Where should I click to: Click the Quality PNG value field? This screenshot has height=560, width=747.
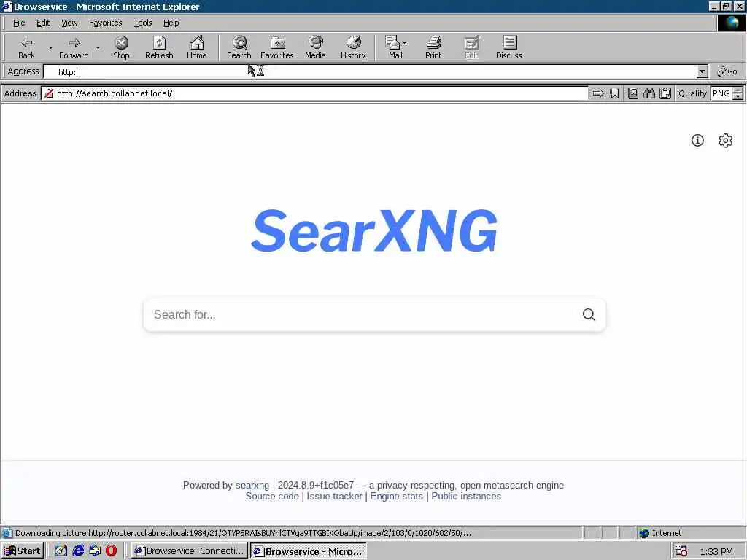[721, 93]
